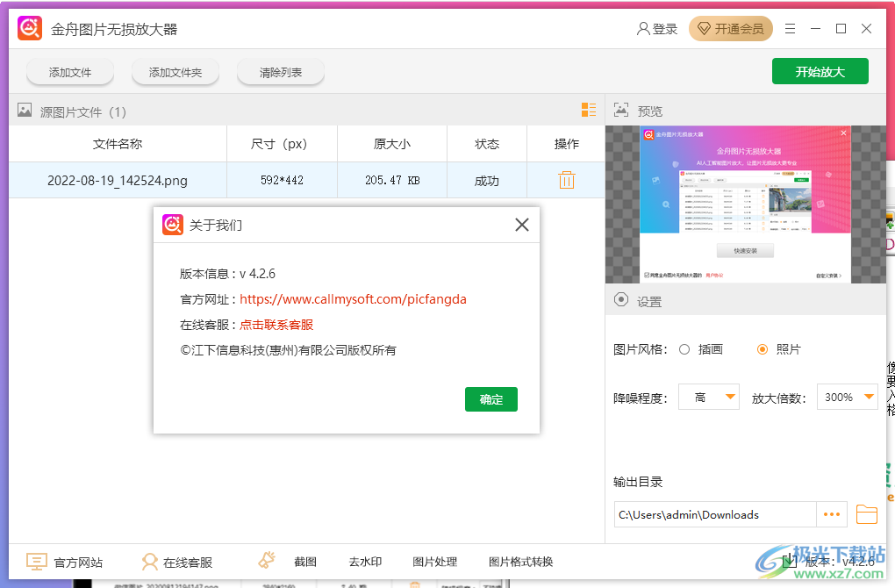Open the login (登录) user icon

tap(643, 29)
